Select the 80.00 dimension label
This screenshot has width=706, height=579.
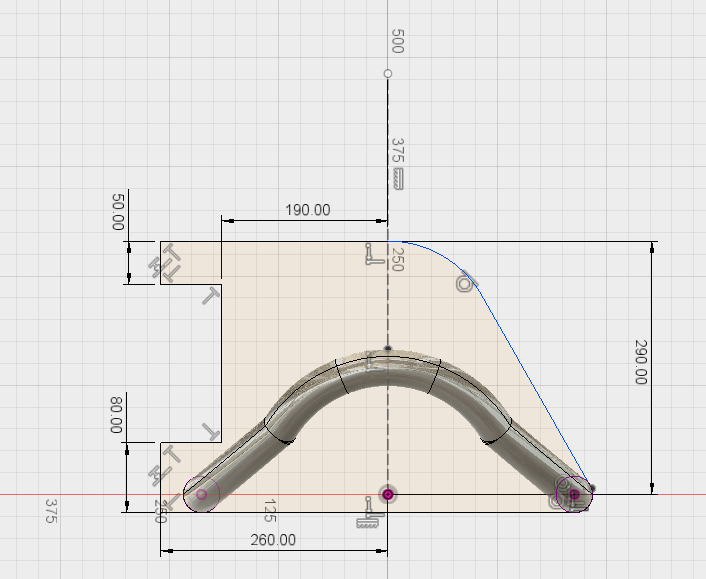pyautogui.click(x=118, y=413)
